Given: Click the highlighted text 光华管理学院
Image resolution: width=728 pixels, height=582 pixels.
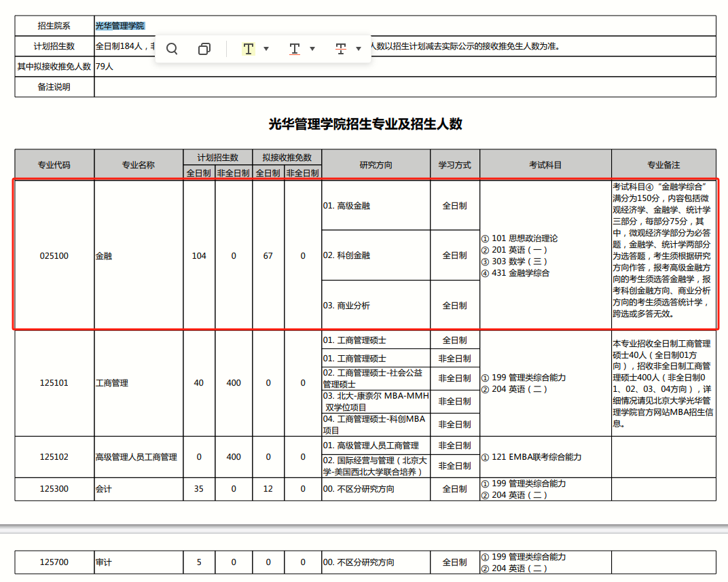Looking at the screenshot, I should pos(120,26).
